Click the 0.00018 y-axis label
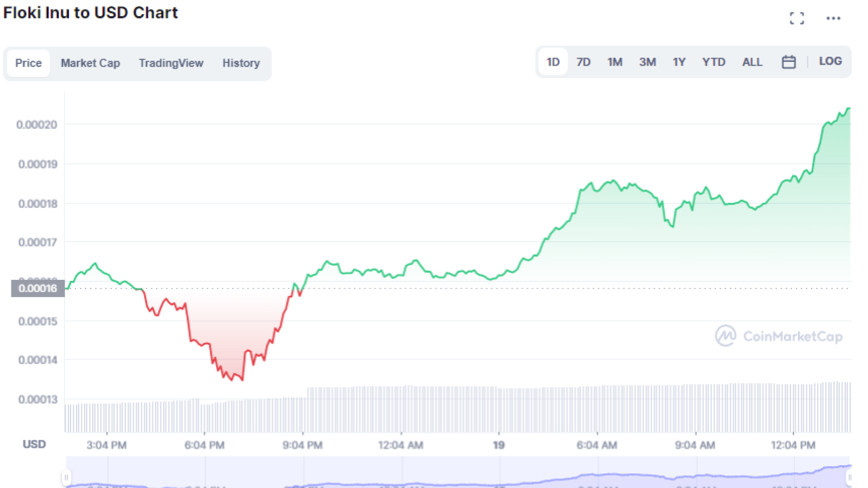This screenshot has width=868, height=488. pyautogui.click(x=37, y=204)
